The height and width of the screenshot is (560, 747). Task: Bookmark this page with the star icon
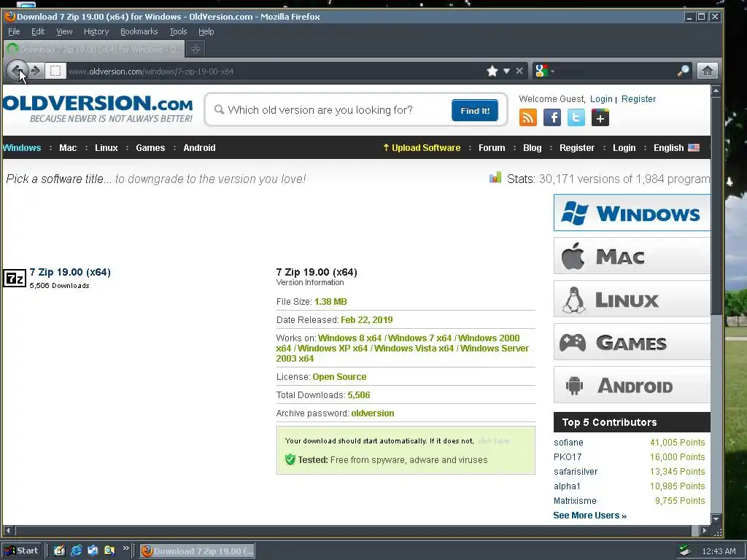pos(492,71)
